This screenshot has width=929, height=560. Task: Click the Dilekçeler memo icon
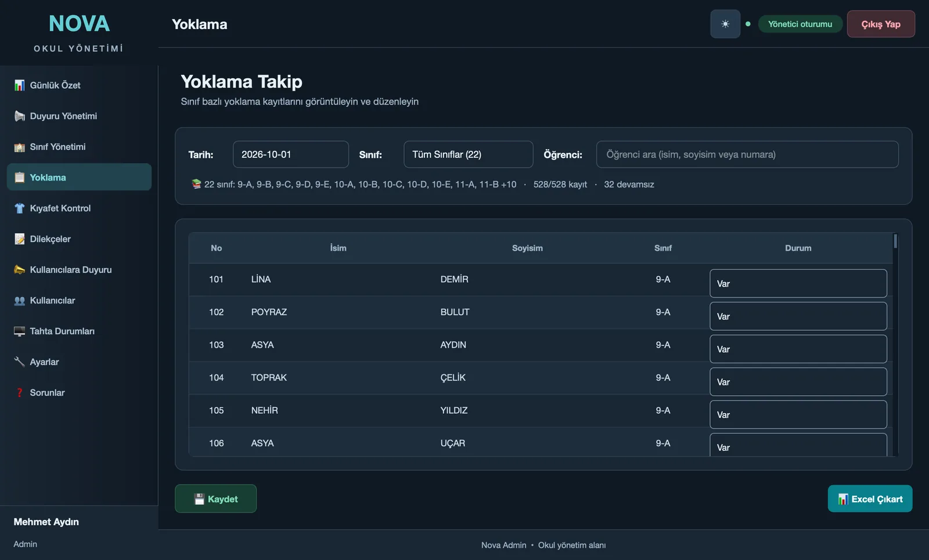coord(20,239)
